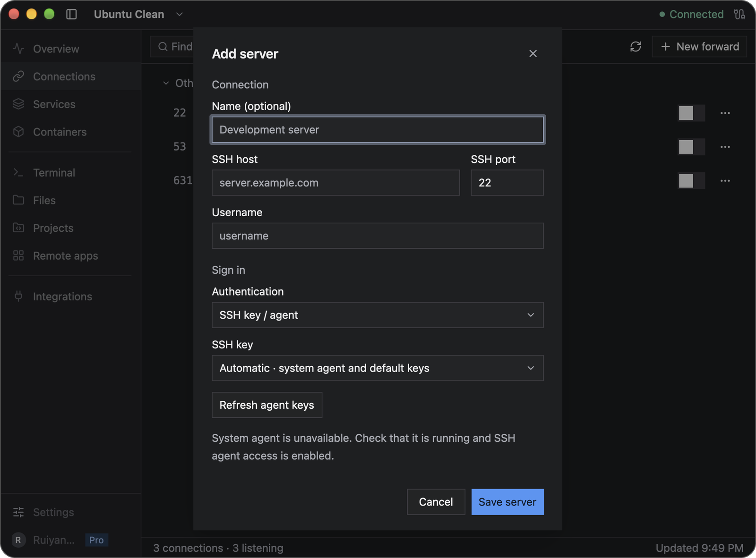Screen dimensions: 756x558
Task: Click the user avatar R icon
Action: (x=18, y=540)
